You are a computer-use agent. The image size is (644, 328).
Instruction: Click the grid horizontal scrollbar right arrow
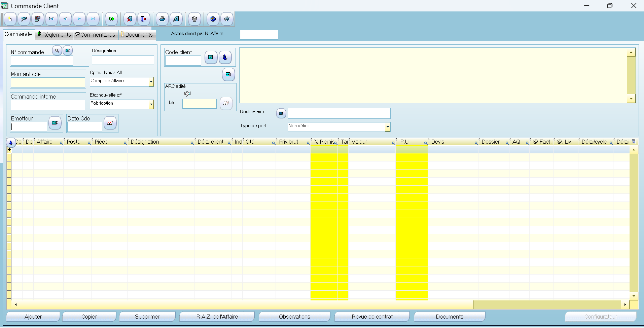tap(625, 305)
